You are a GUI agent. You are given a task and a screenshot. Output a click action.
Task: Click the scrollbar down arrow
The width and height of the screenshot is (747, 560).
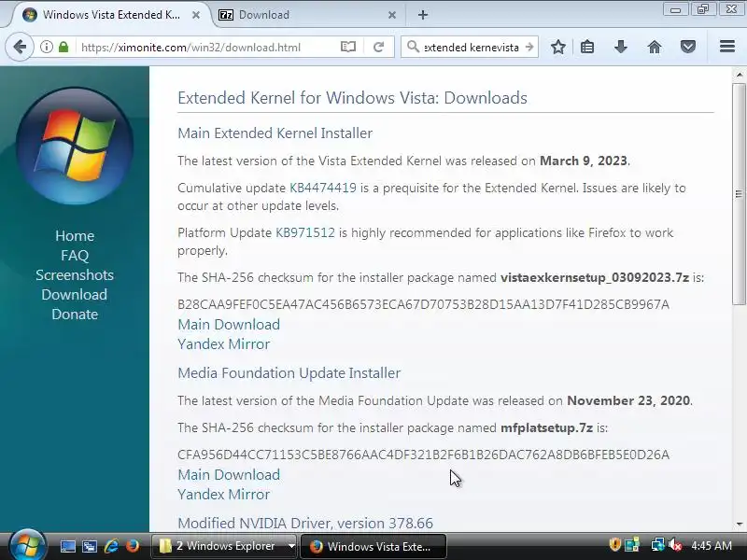(x=739, y=524)
